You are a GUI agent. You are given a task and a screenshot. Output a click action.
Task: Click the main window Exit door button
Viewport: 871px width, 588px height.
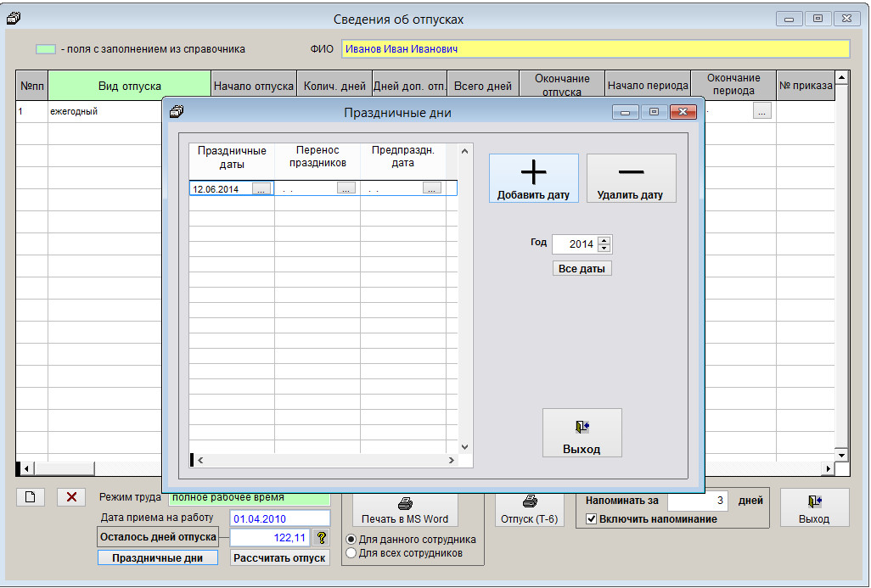click(x=813, y=508)
